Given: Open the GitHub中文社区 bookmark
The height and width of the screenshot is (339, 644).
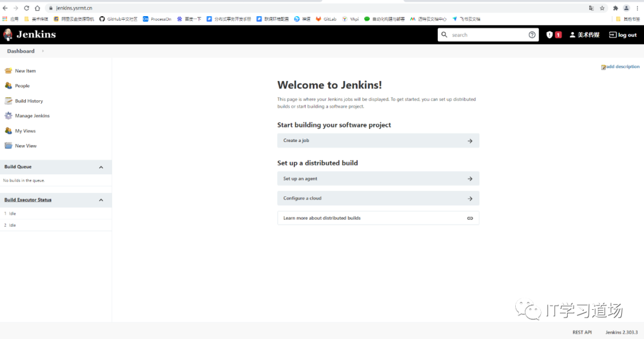Looking at the screenshot, I should pyautogui.click(x=118, y=19).
